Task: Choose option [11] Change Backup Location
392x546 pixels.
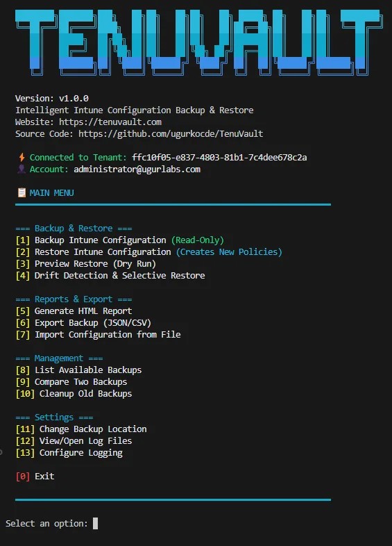Action: point(81,429)
